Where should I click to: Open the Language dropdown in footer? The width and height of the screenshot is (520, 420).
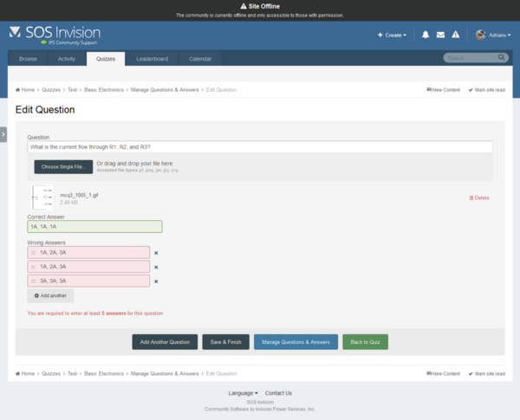coord(243,393)
